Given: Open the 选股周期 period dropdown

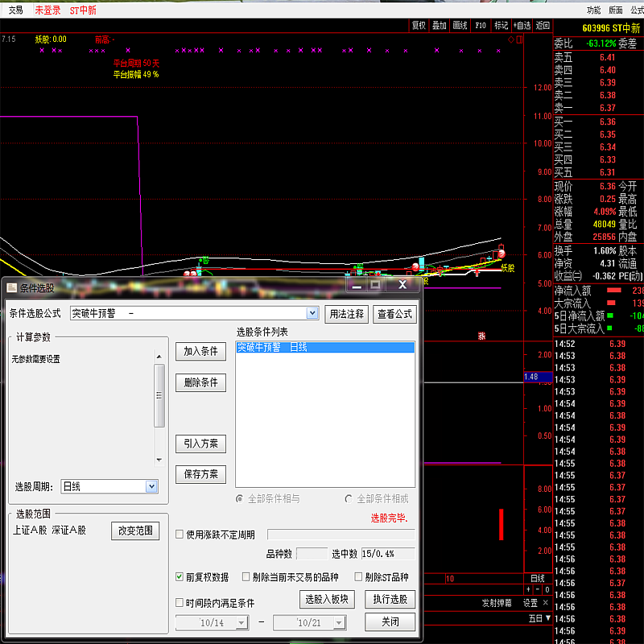Looking at the screenshot, I should tap(151, 486).
